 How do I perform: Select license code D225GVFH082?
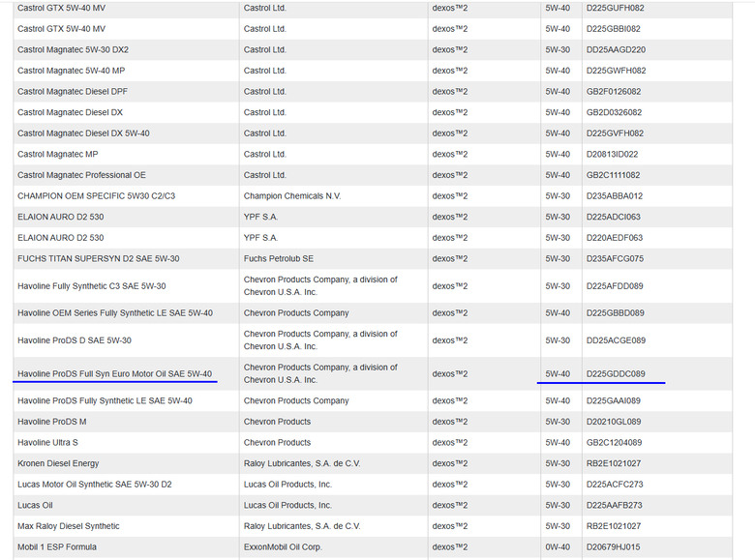click(x=615, y=133)
